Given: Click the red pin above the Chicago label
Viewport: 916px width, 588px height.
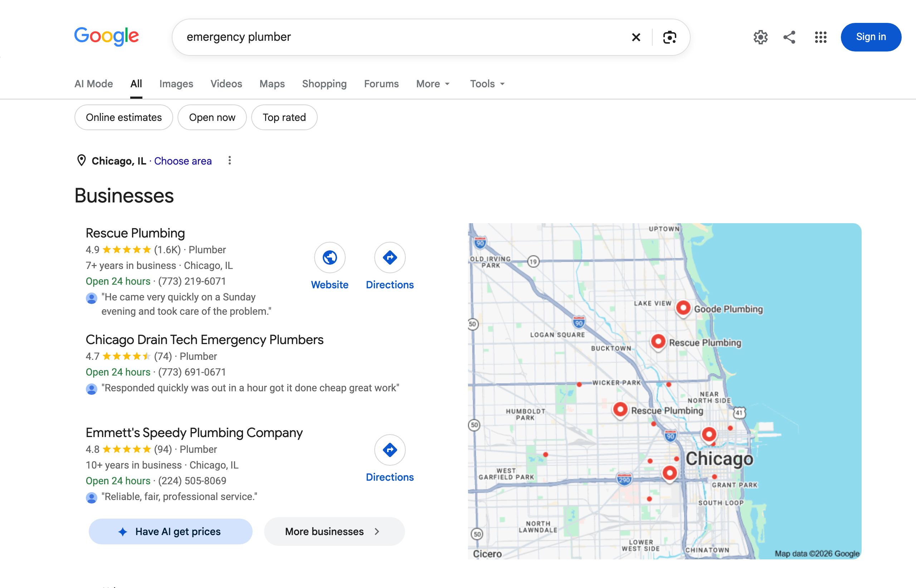Looking at the screenshot, I should coord(709,435).
